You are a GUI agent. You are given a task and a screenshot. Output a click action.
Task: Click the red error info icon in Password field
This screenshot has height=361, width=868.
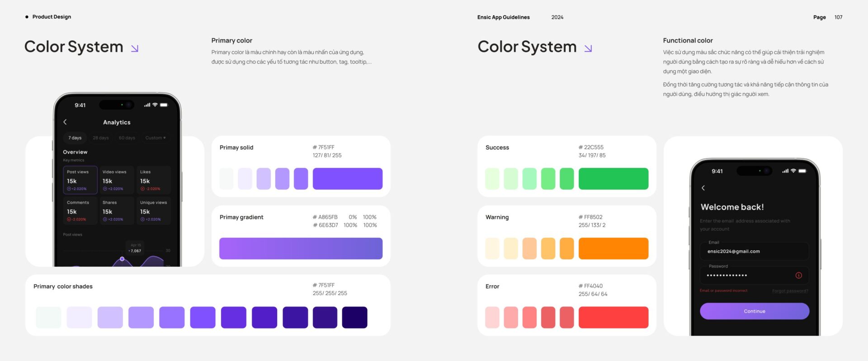tap(799, 275)
